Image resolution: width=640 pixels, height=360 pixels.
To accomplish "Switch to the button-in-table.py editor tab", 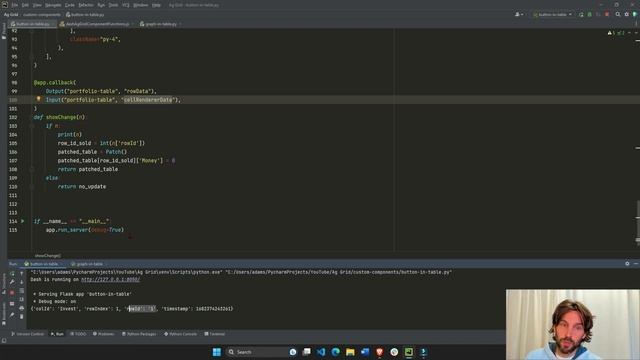I will click(x=32, y=24).
